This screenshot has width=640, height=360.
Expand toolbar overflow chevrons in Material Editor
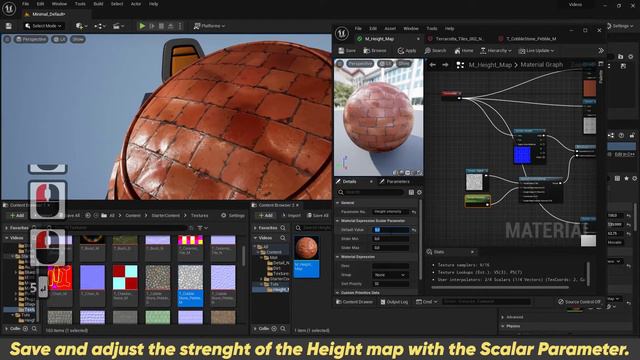pos(601,51)
